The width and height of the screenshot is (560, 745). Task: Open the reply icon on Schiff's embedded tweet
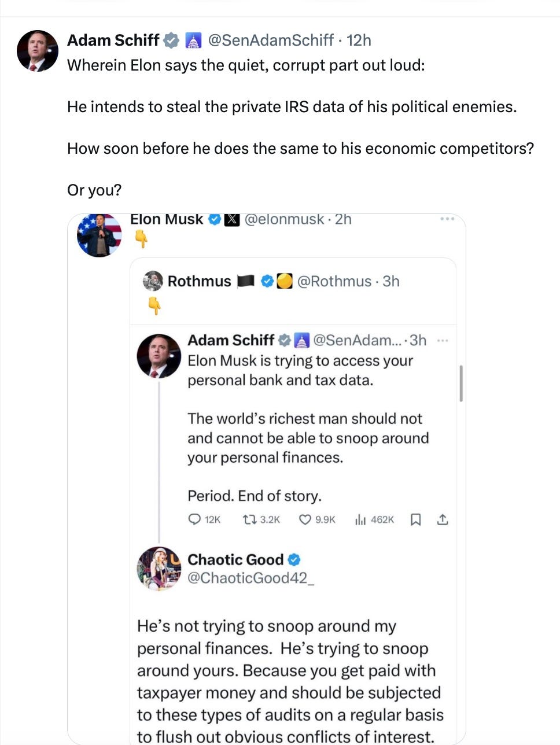tap(195, 519)
